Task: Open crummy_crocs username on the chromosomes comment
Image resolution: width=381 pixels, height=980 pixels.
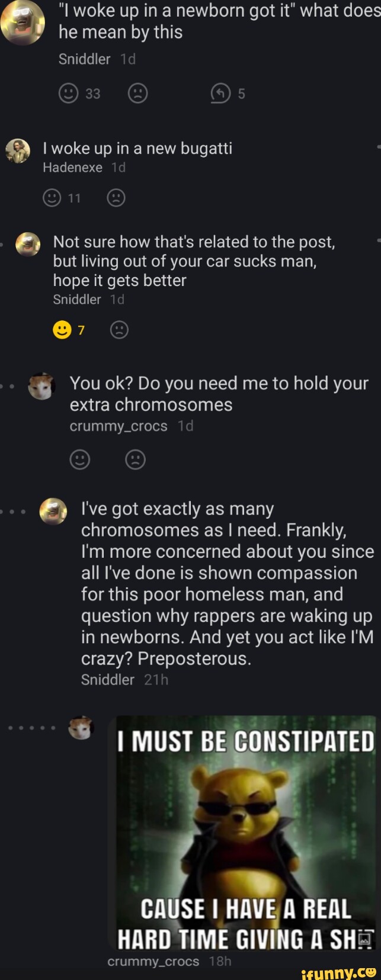Action: [x=119, y=426]
